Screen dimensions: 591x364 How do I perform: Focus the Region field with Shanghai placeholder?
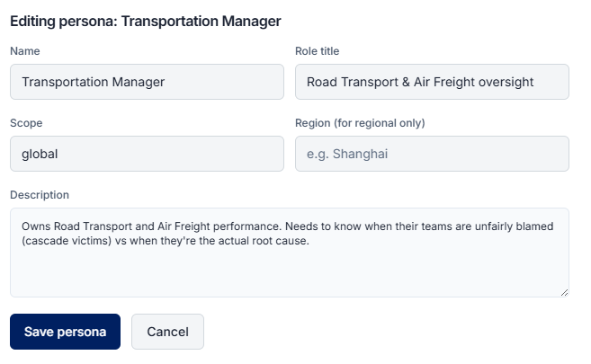tap(432, 154)
